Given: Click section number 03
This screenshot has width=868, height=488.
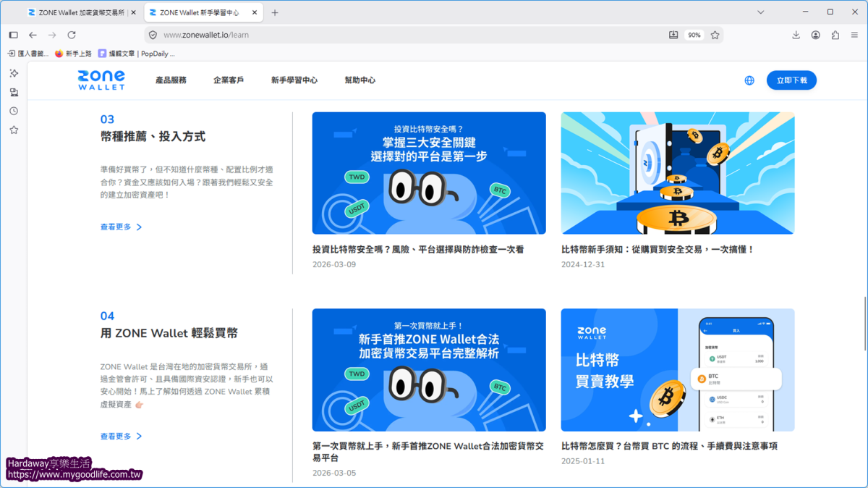Looking at the screenshot, I should (x=107, y=119).
